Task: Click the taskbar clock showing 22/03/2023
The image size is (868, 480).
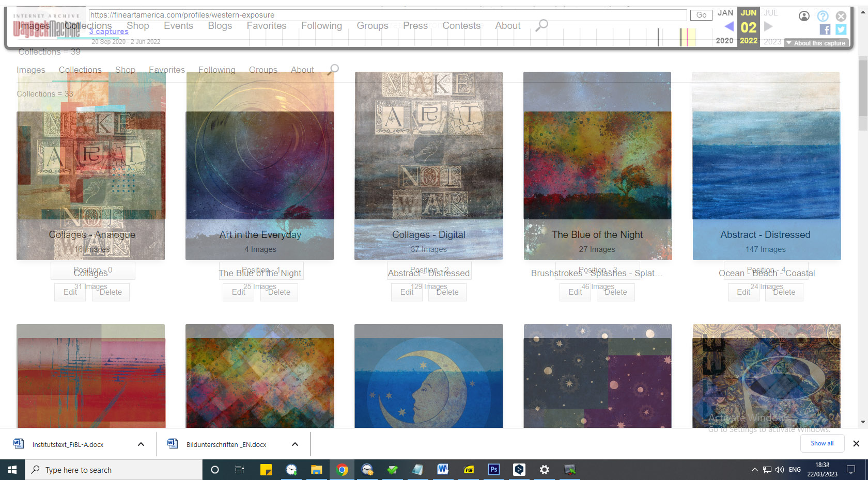Action: click(823, 470)
